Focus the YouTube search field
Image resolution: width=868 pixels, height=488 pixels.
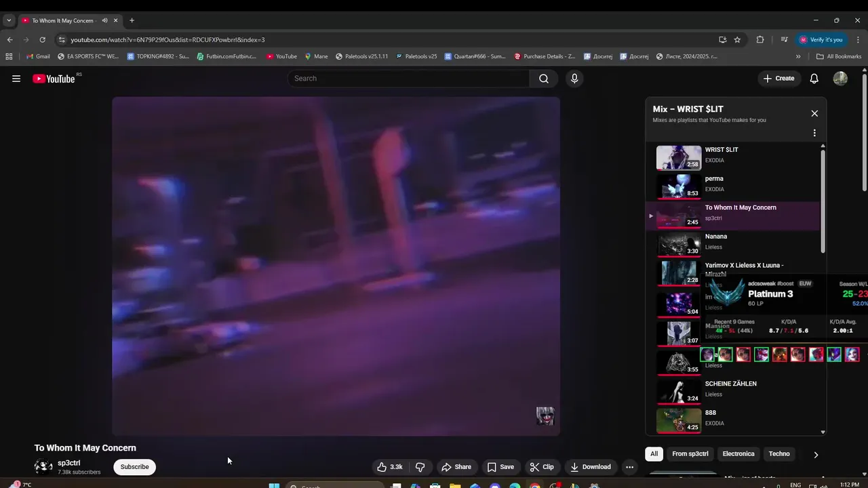(409, 79)
